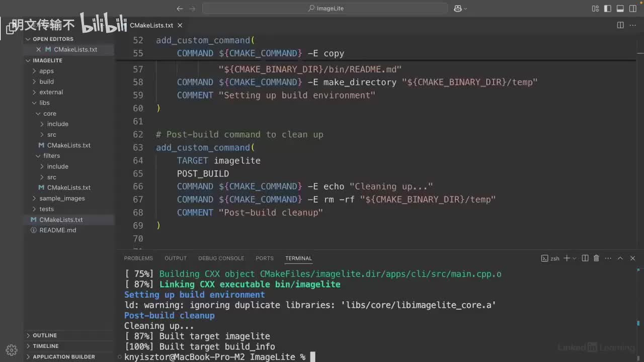Select the Terminal tab
This screenshot has width=644, height=362.
(298, 258)
